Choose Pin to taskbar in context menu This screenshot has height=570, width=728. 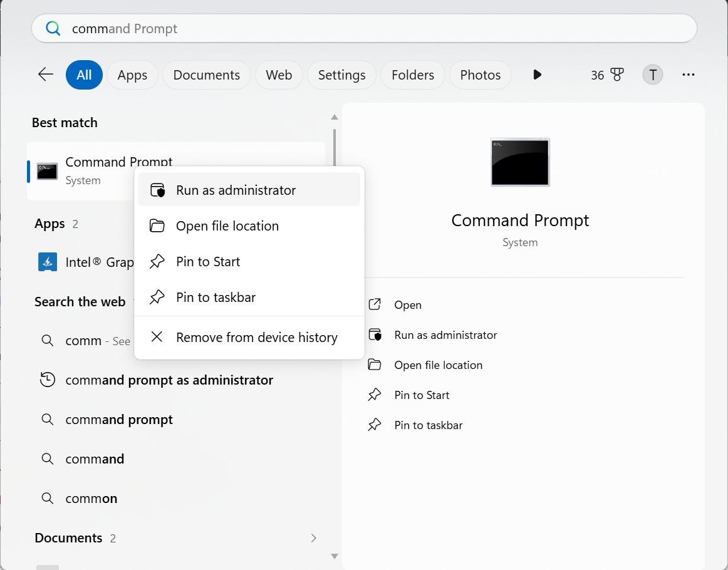tap(249, 298)
